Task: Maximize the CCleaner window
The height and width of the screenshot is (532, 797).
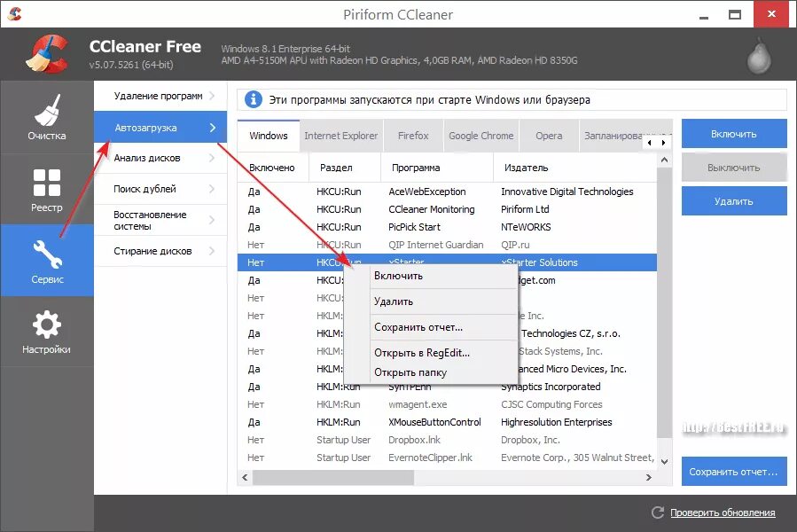Action: click(x=735, y=14)
